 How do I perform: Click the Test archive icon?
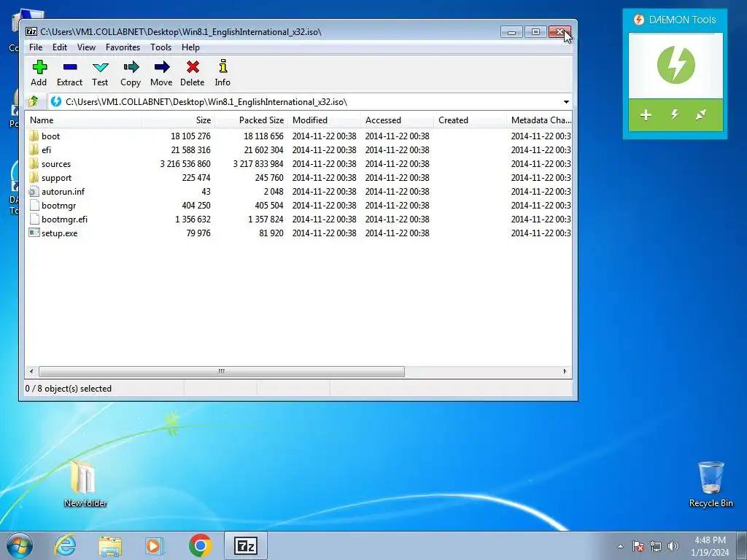101,67
